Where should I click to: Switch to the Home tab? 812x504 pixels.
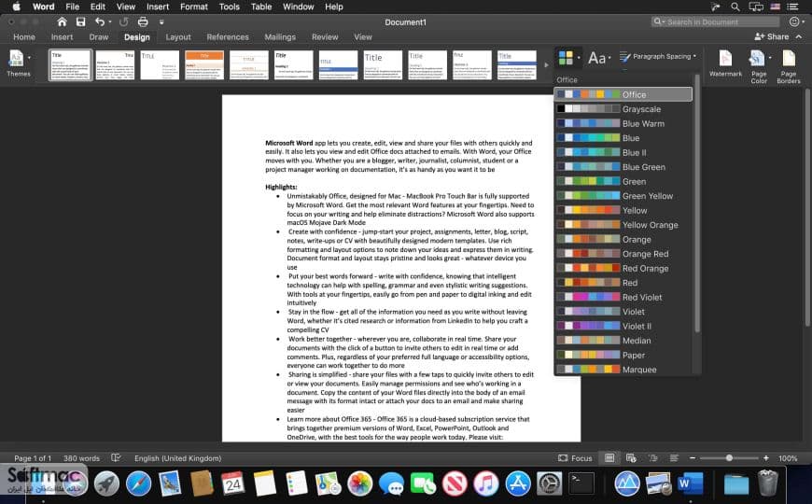tap(24, 36)
